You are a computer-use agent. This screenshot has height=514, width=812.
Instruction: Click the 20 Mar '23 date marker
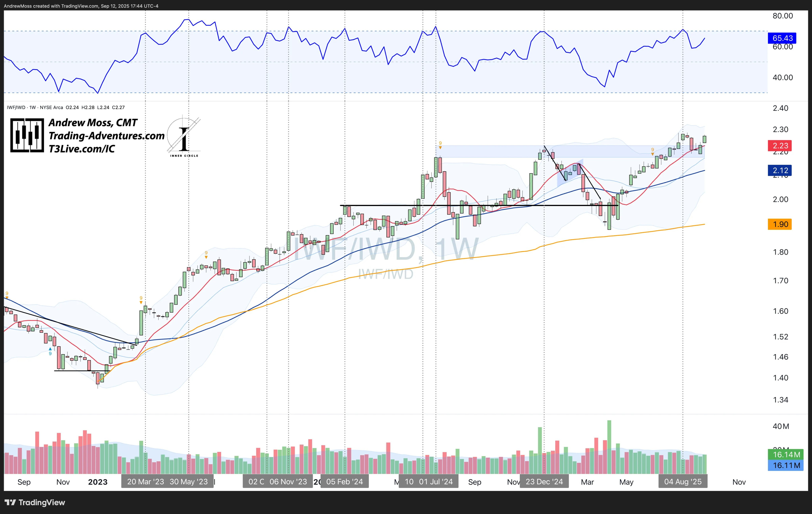click(x=145, y=482)
